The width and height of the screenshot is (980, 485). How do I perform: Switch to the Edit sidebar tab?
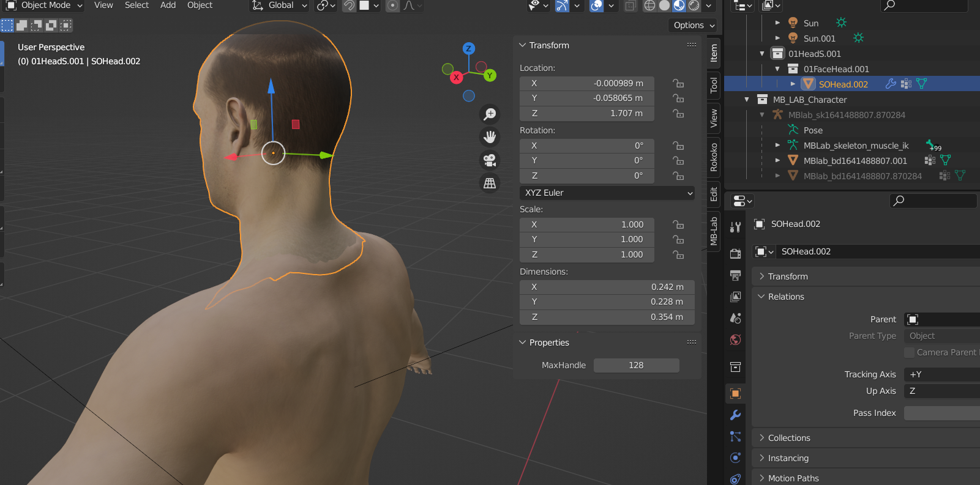[714, 194]
